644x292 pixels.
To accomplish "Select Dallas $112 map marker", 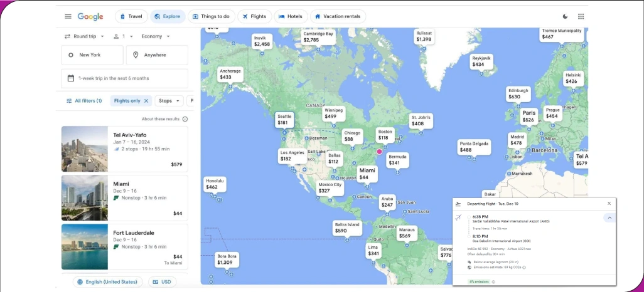I will click(x=335, y=159).
